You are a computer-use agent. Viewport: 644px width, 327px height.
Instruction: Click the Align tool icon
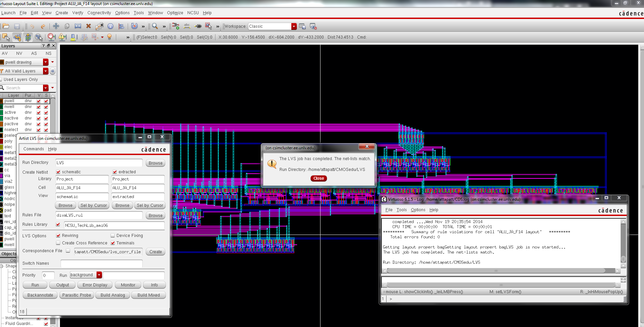point(121,26)
